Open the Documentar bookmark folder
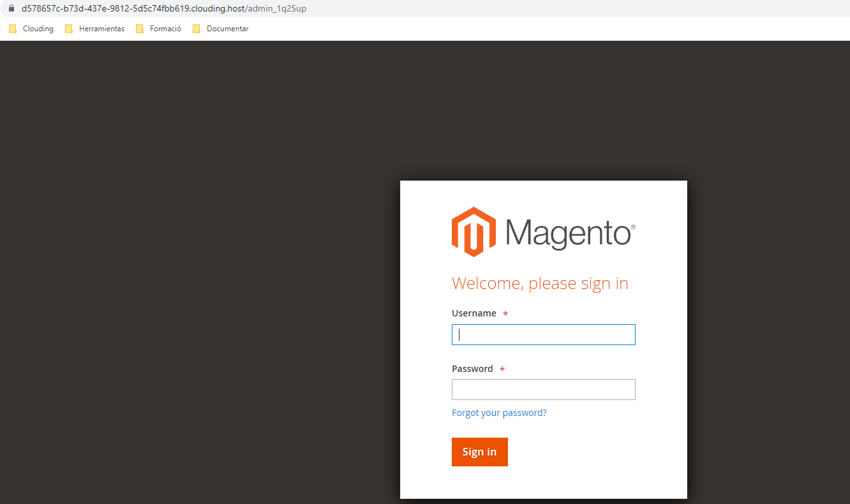850x504 pixels. (221, 29)
